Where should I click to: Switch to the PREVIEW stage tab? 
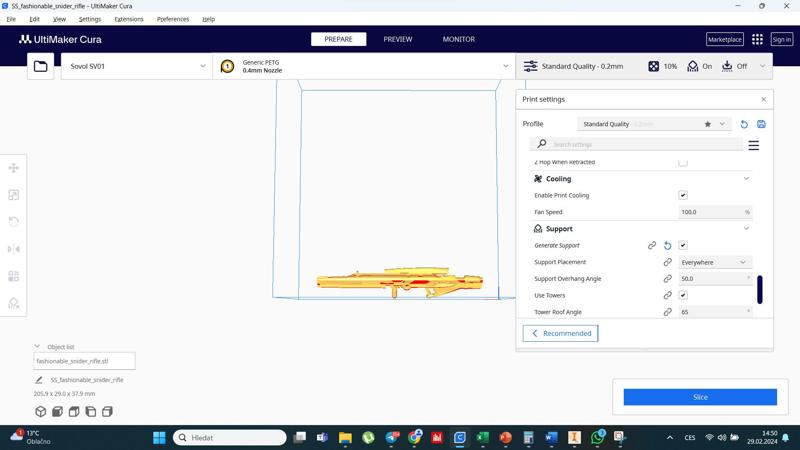(398, 39)
